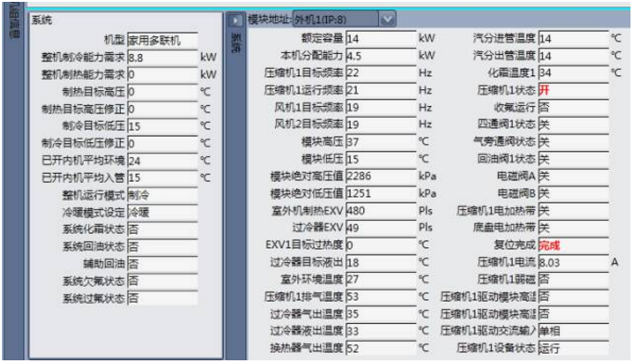Click the 额定容量 field showing 14
Viewport: 637px width, 364px height.
(x=381, y=39)
